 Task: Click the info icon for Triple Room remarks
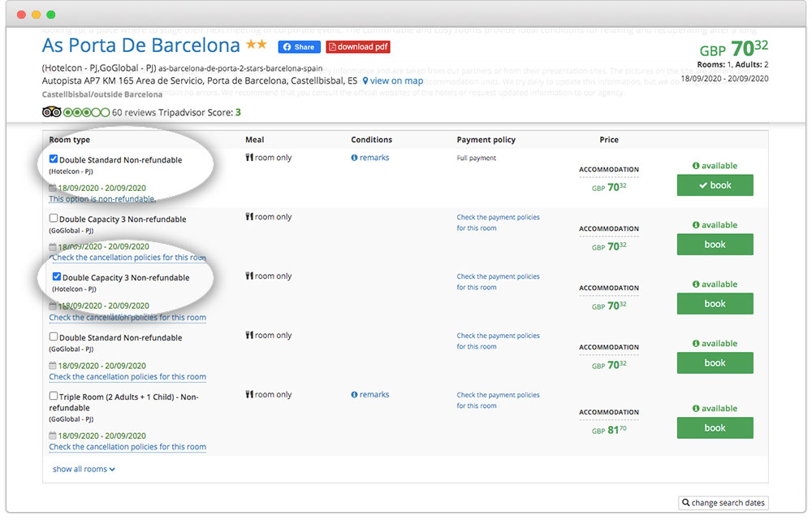[x=354, y=395]
